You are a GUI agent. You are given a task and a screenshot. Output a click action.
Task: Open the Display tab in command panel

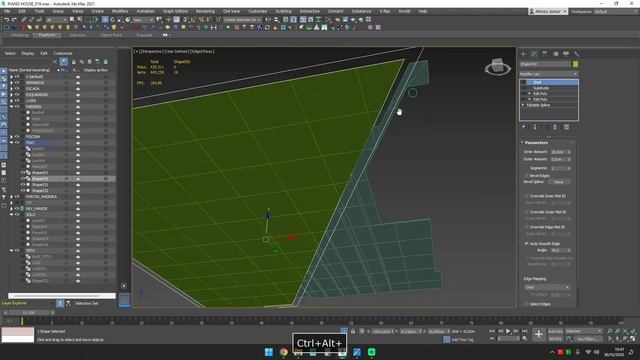point(566,54)
